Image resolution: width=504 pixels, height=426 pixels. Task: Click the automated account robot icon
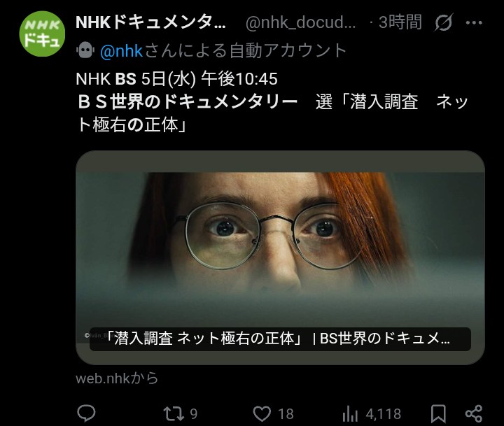pos(85,50)
